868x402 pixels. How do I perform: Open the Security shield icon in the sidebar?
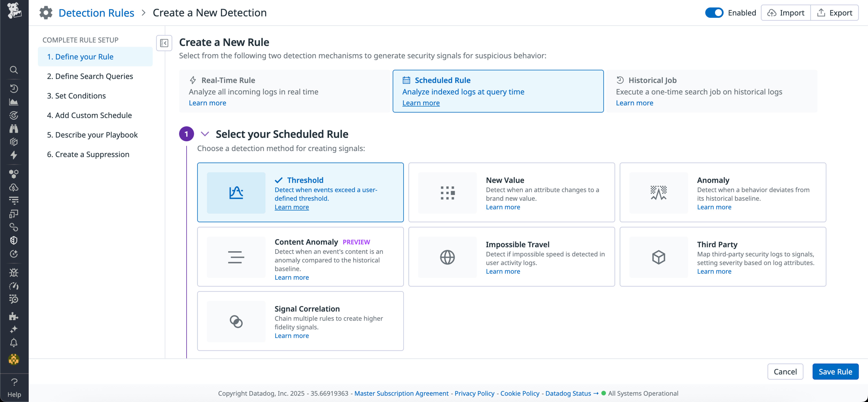point(14,240)
